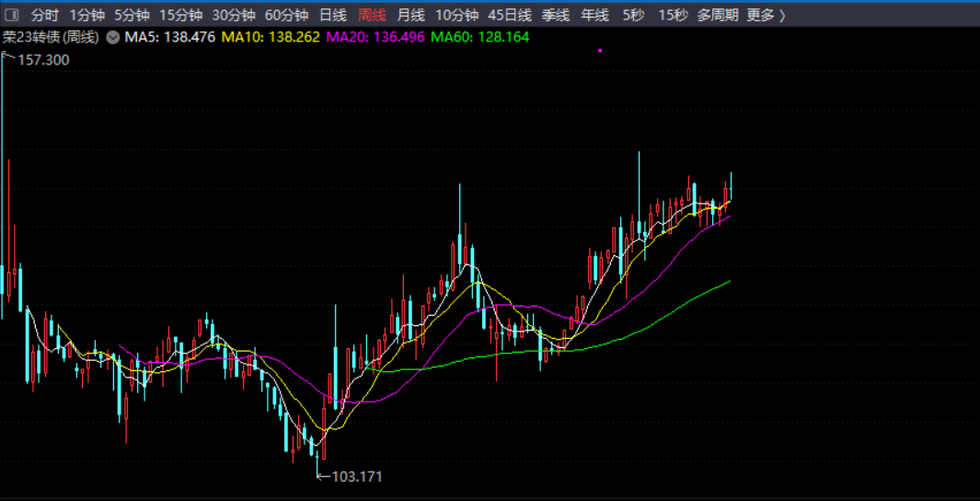Click the panel layout icon before 分时
The height and width of the screenshot is (501, 980).
tap(11, 16)
